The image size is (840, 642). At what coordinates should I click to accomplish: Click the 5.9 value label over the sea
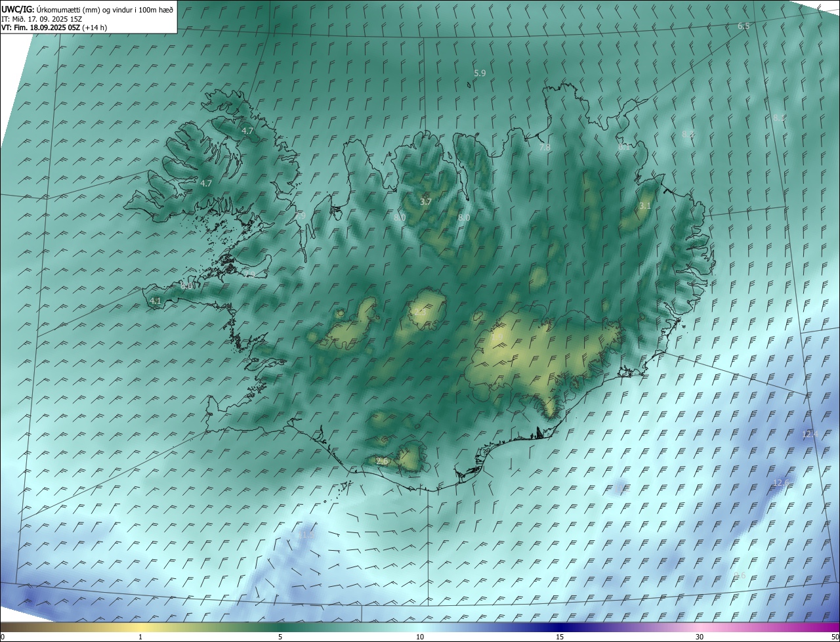point(480,74)
